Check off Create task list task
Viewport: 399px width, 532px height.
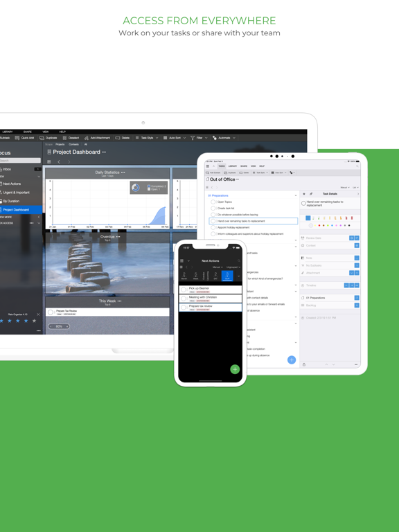pyautogui.click(x=213, y=209)
